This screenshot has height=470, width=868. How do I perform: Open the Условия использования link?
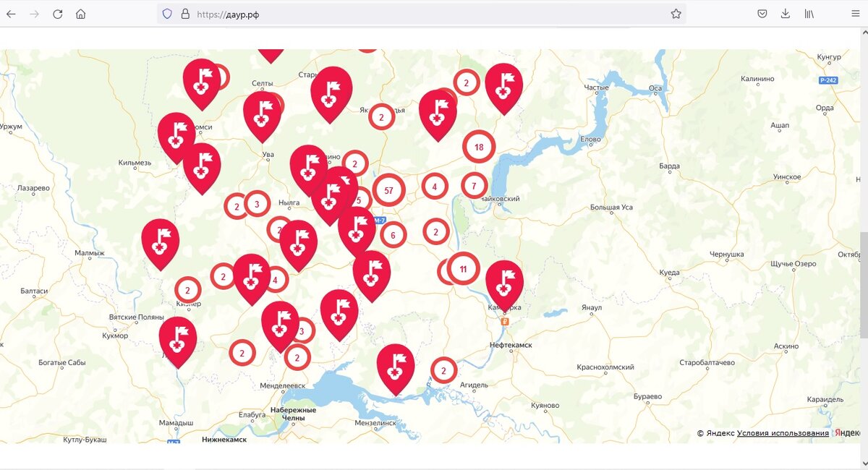point(783,433)
